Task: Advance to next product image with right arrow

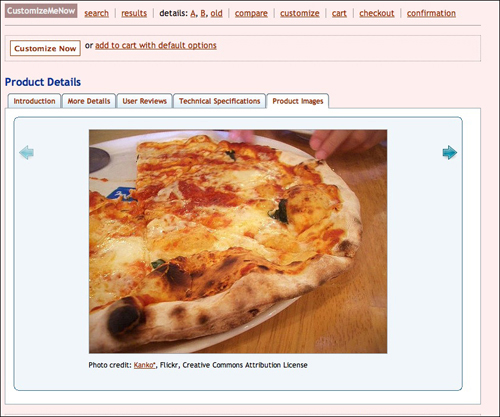Action: click(x=450, y=152)
